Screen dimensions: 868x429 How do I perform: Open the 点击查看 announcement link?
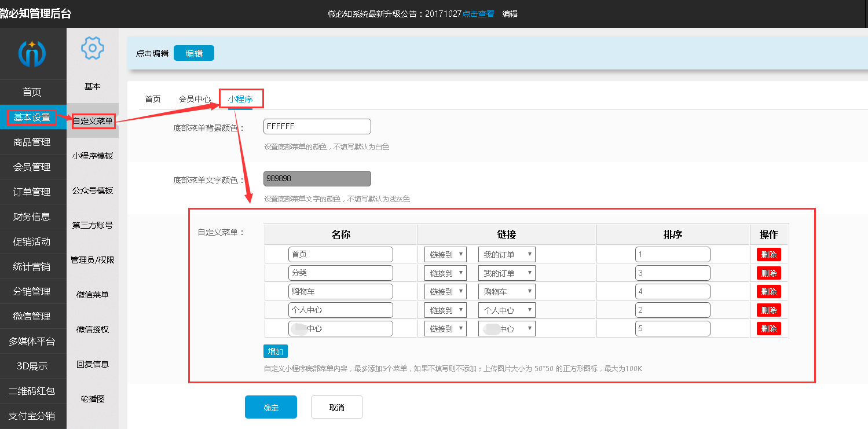(478, 14)
